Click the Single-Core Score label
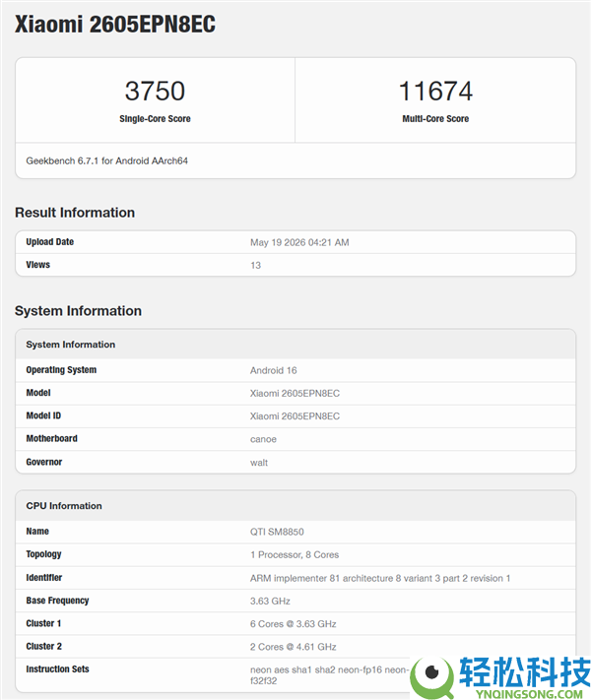 coord(155,119)
